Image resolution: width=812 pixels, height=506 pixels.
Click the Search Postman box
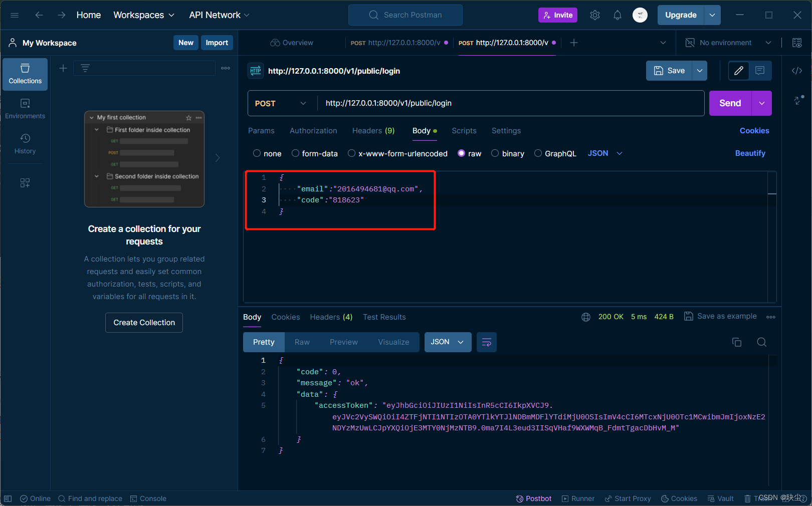click(x=405, y=15)
